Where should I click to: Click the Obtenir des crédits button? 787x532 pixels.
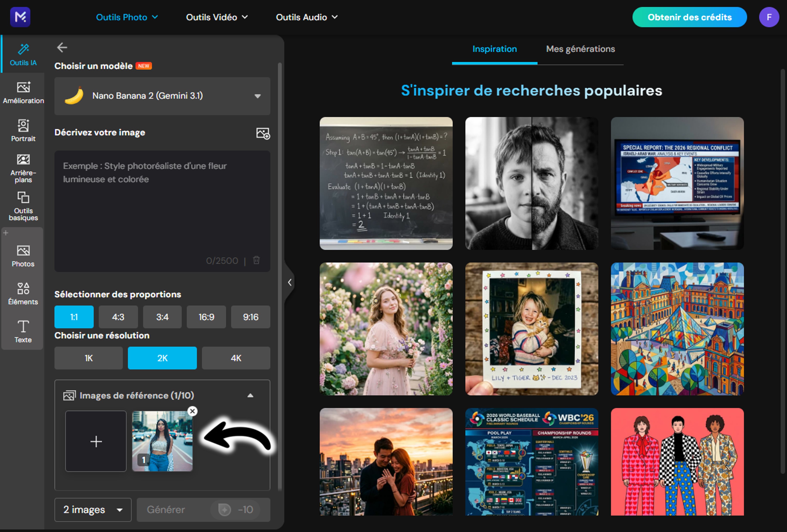pyautogui.click(x=689, y=17)
